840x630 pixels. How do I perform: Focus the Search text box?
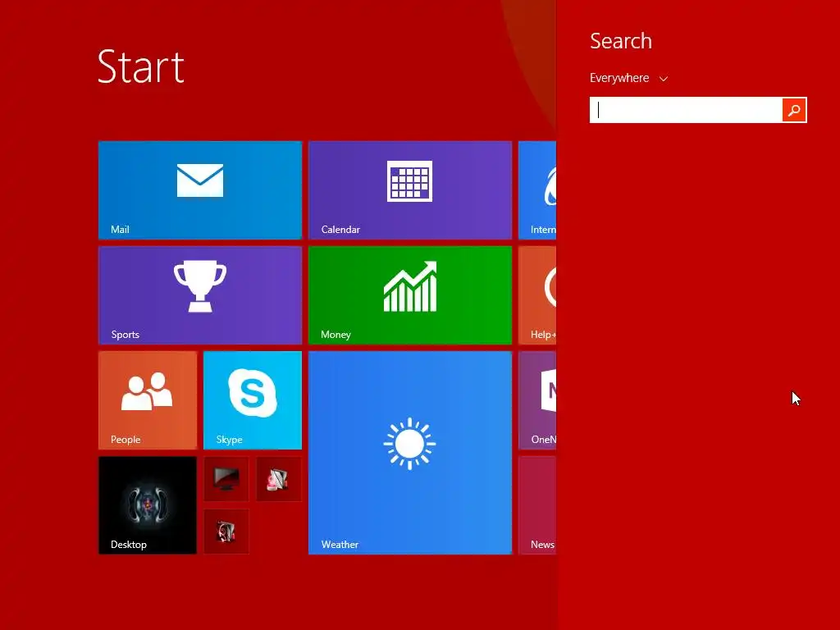point(686,110)
